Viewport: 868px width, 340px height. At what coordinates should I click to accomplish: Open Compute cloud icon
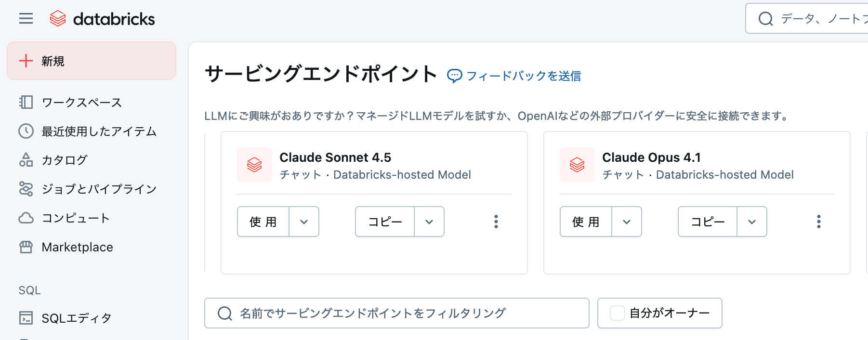[26, 218]
